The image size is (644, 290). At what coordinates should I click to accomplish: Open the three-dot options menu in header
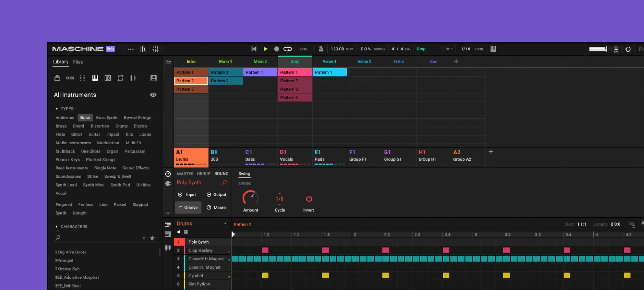click(x=131, y=49)
